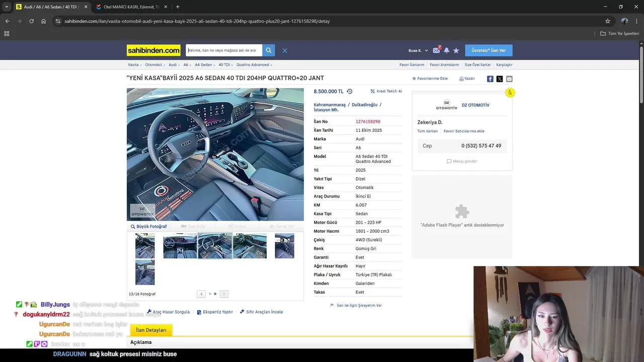Viewport: 644px width, 362px height.
Task: Click Vasıta breadcrumb
Action: [x=133, y=65]
